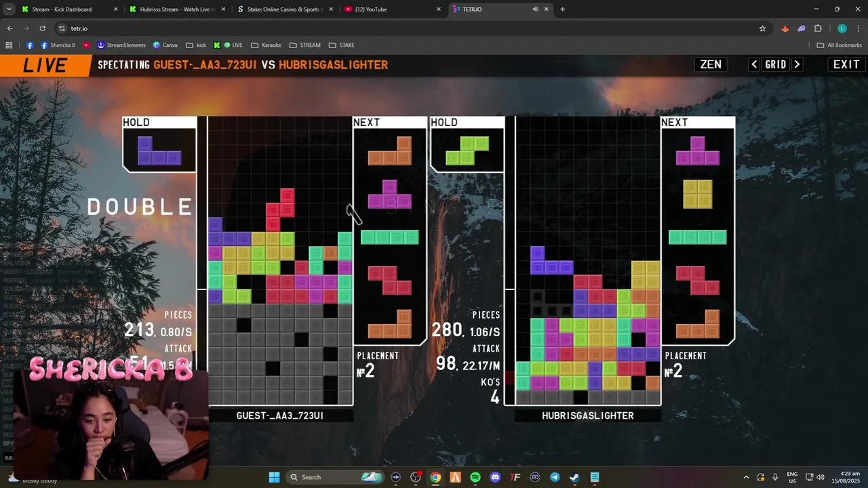Expand the Karaoke bookmarks folder
868x488 pixels.
(266, 45)
